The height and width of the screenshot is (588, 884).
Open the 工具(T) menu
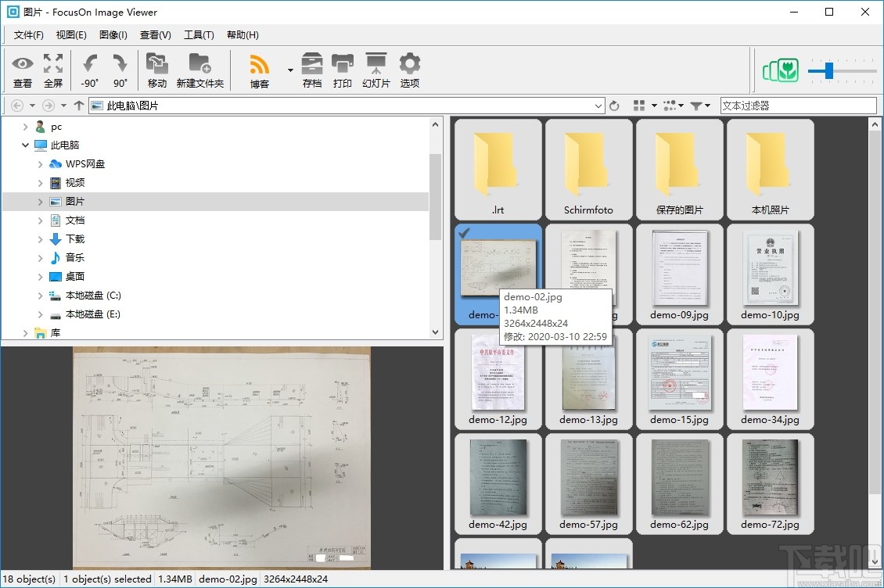[199, 34]
